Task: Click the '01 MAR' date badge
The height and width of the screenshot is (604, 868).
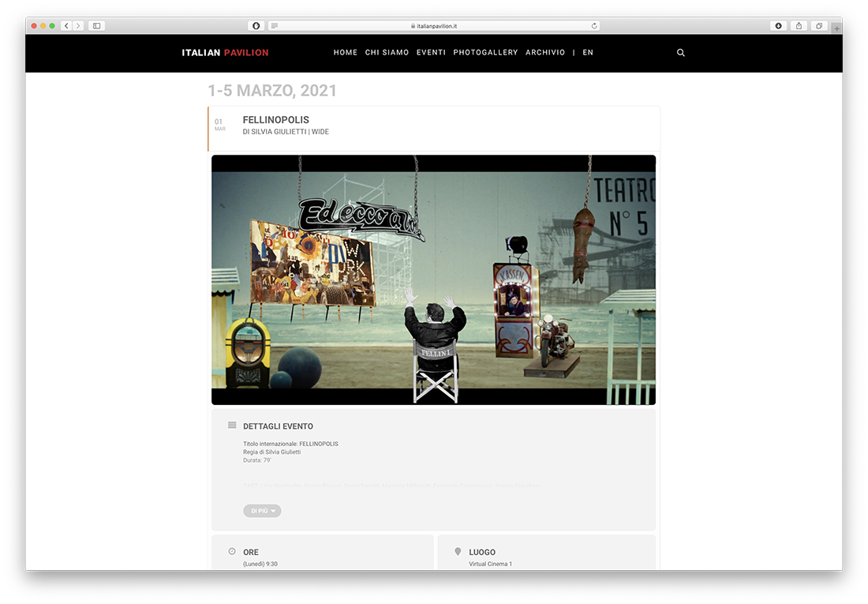Action: tap(220, 125)
